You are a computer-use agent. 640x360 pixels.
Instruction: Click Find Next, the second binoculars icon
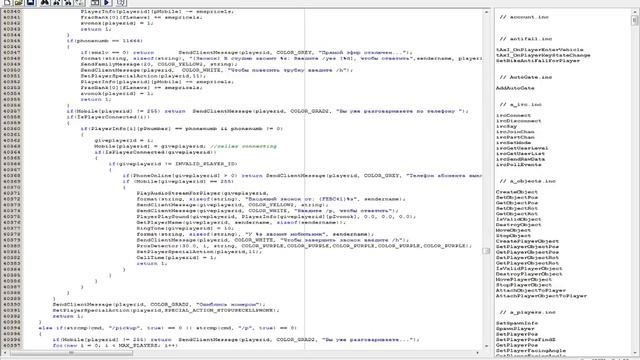pyautogui.click(x=56, y=2)
